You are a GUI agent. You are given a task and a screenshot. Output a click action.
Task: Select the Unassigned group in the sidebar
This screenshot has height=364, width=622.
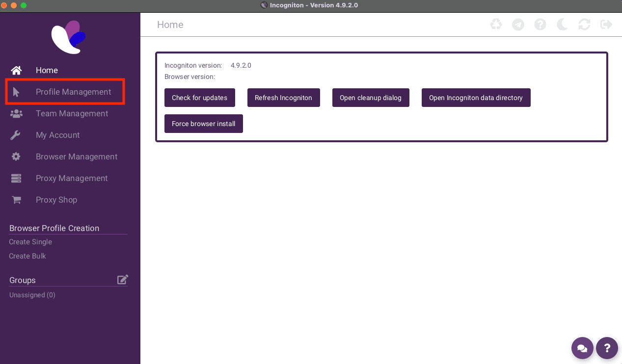pyautogui.click(x=32, y=295)
